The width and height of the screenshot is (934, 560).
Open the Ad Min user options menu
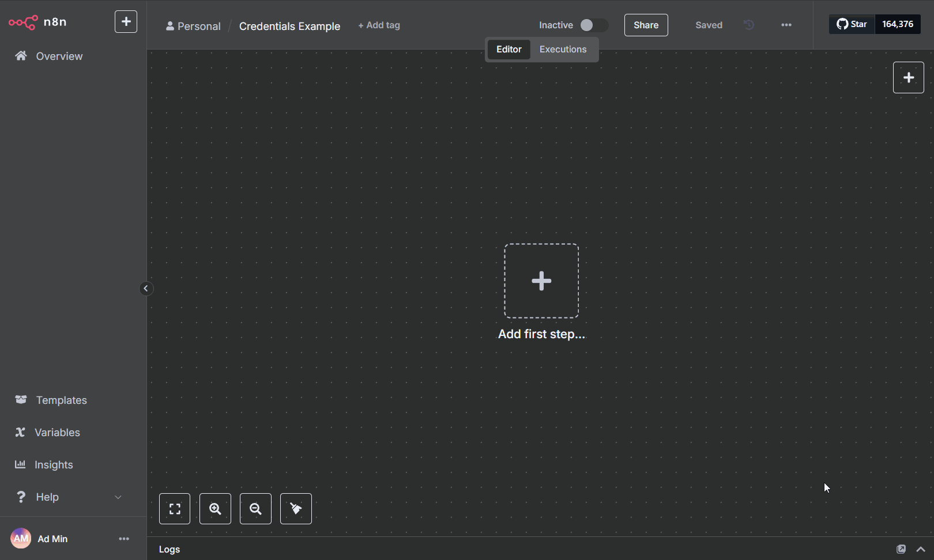[124, 539]
